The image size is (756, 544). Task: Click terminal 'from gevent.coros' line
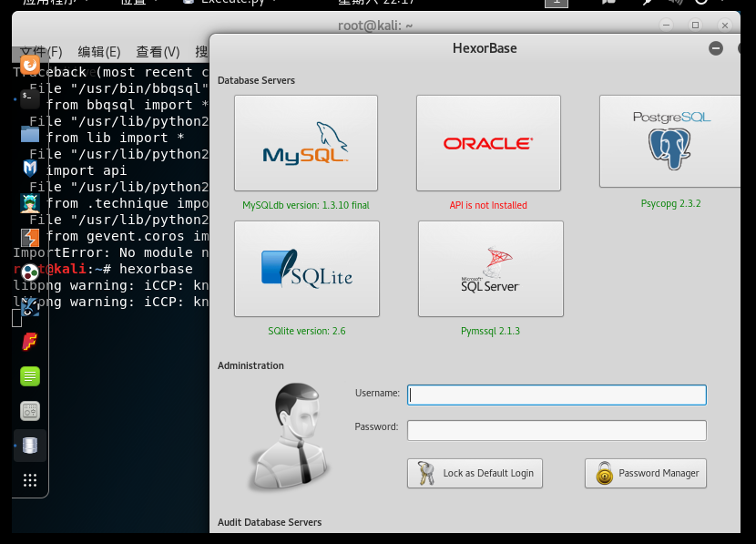(128, 236)
